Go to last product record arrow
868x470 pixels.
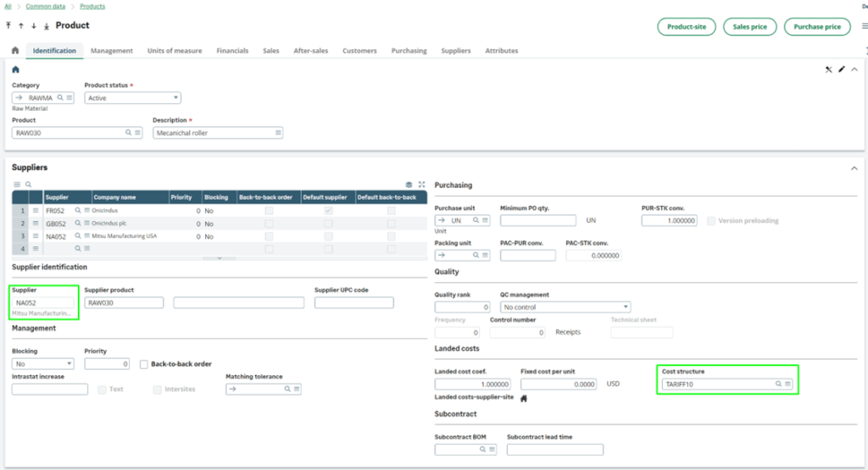45,26
